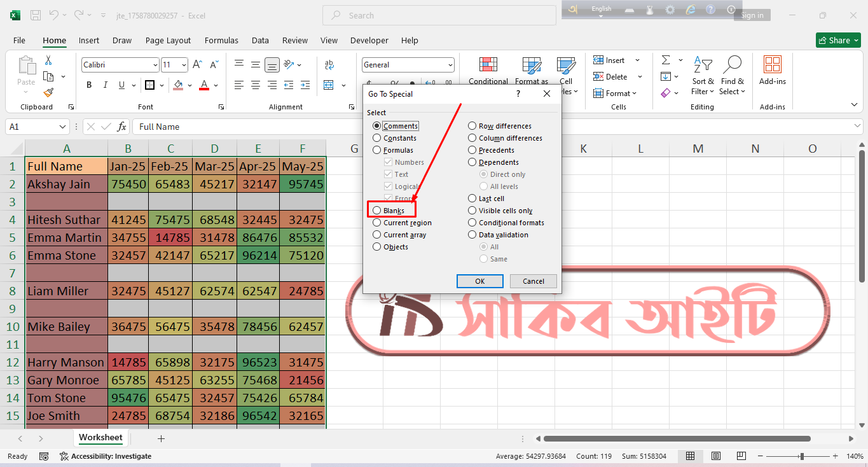Click the Font Color red swatch
The height and width of the screenshot is (467, 868).
coord(203,85)
